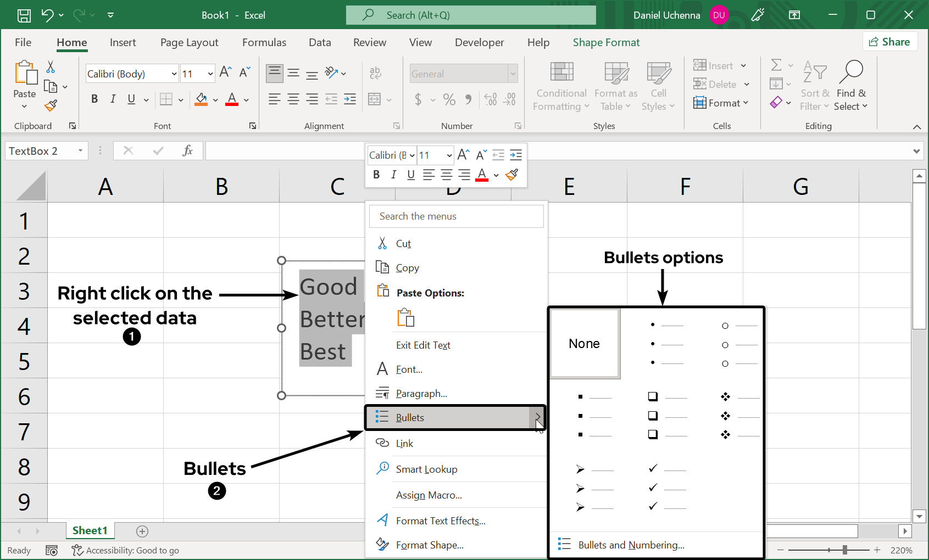Click the Find & Select magnifier icon
Screen dimensions: 929x560
(x=851, y=71)
